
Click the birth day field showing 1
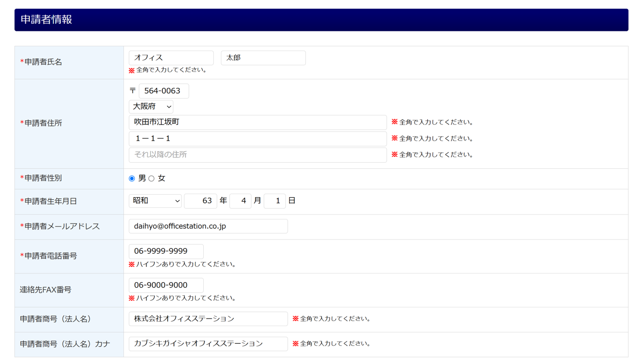click(x=274, y=201)
